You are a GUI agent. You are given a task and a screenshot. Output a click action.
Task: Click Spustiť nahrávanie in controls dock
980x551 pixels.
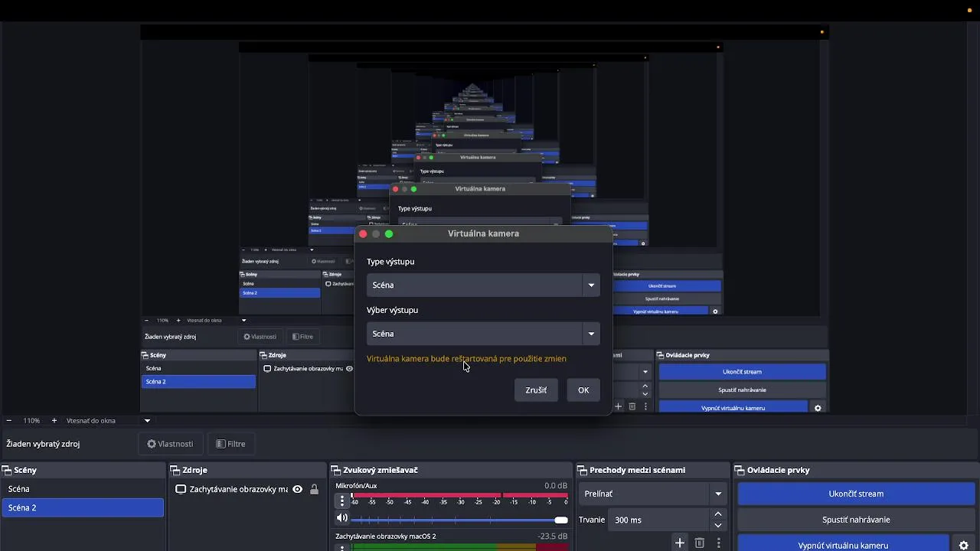(x=856, y=520)
